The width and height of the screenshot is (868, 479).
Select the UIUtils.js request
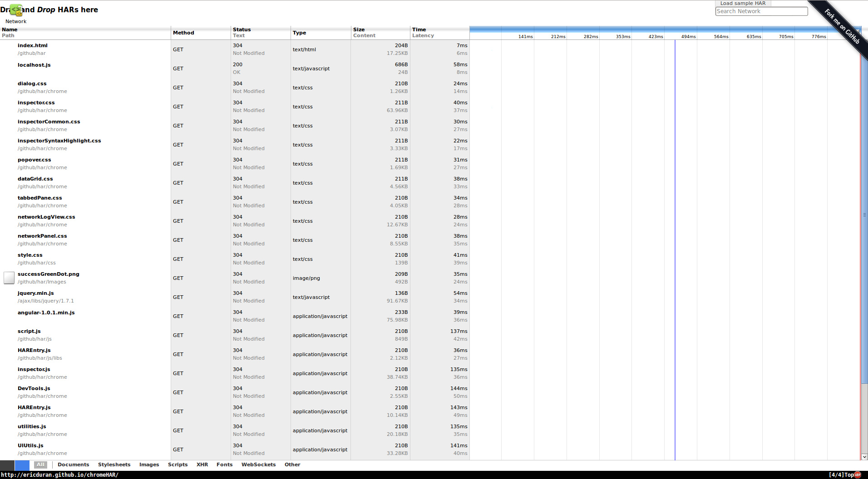tap(30, 445)
